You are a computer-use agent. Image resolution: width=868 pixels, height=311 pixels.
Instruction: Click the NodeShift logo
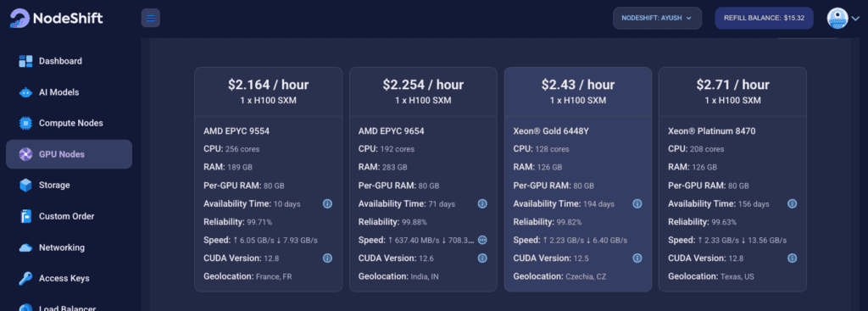56,19
